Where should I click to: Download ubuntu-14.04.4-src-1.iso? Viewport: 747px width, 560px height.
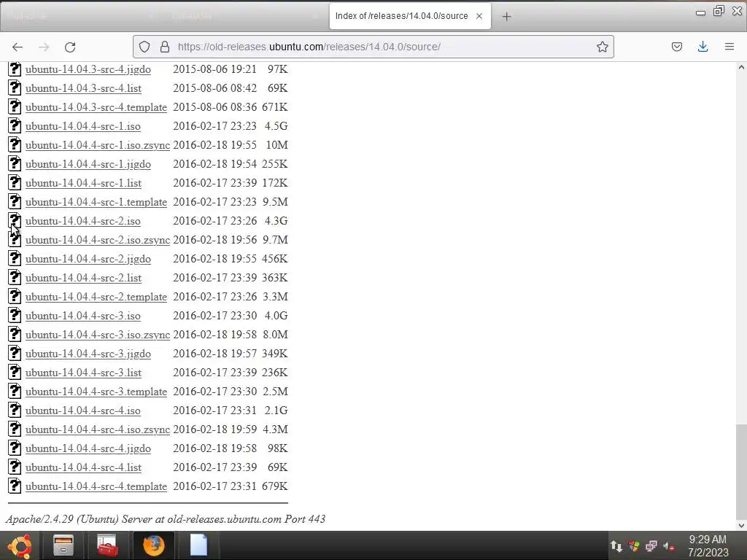(x=83, y=126)
